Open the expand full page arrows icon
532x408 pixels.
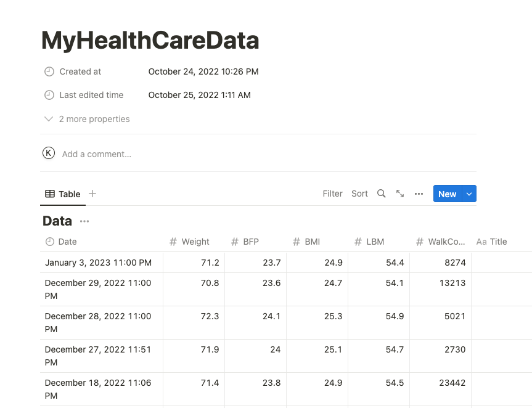[x=400, y=194]
